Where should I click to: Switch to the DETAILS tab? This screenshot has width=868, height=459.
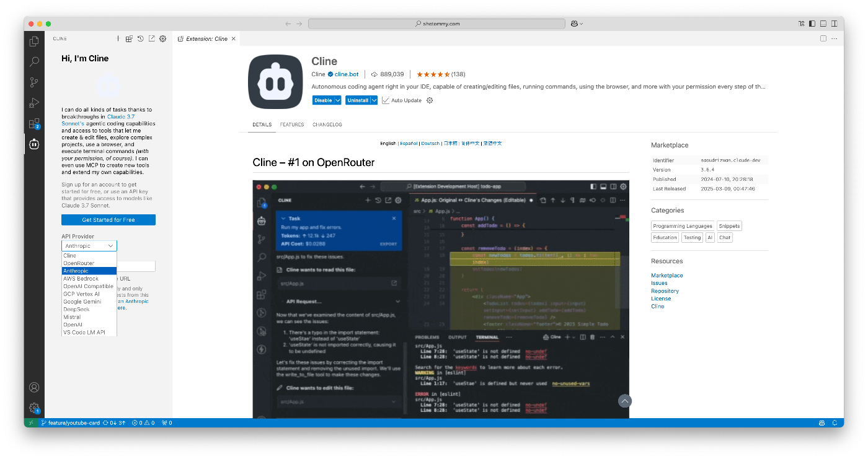262,125
